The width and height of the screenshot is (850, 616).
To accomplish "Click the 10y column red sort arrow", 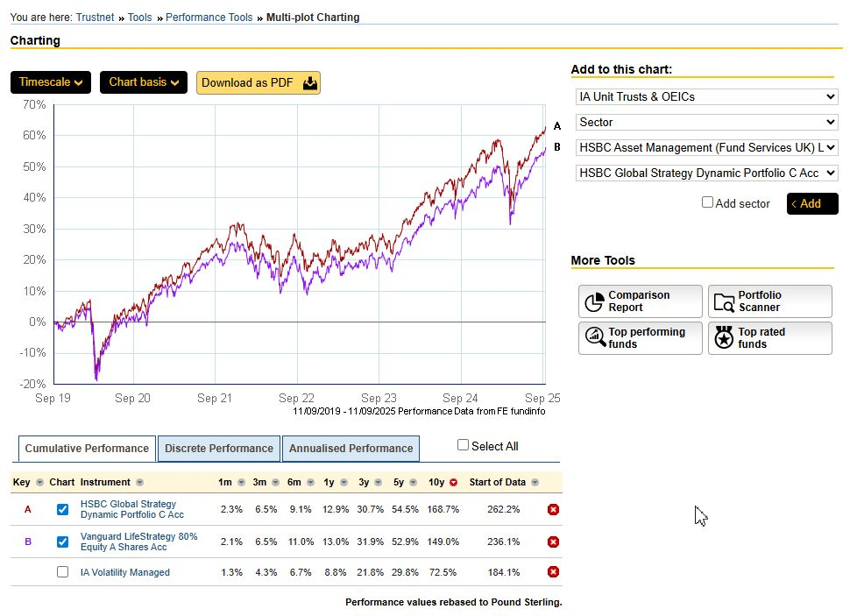I will pos(453,483).
